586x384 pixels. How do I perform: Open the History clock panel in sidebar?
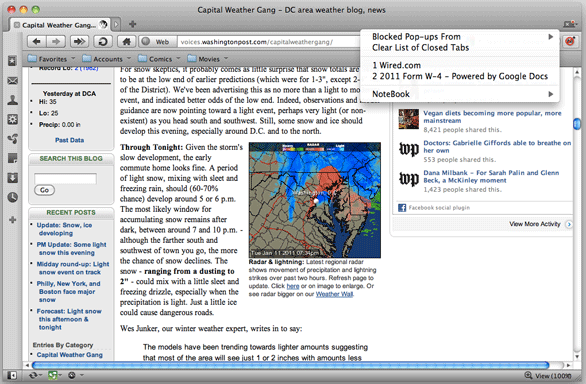coord(12,197)
